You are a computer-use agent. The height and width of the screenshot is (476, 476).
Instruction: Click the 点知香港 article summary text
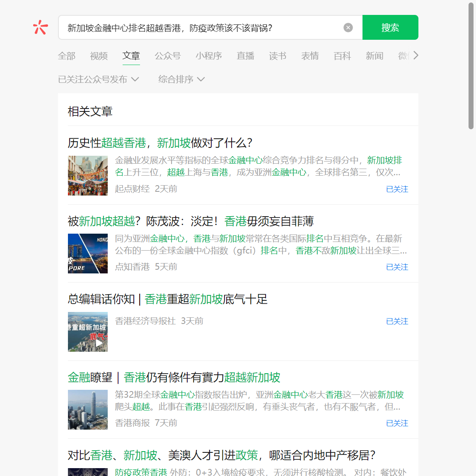(x=261, y=244)
